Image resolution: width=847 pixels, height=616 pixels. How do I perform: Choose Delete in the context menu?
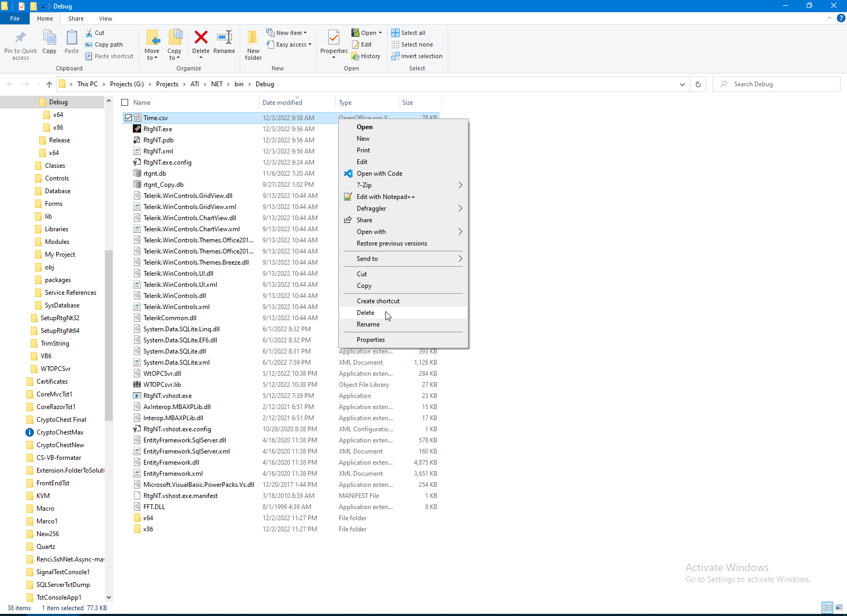point(403,313)
